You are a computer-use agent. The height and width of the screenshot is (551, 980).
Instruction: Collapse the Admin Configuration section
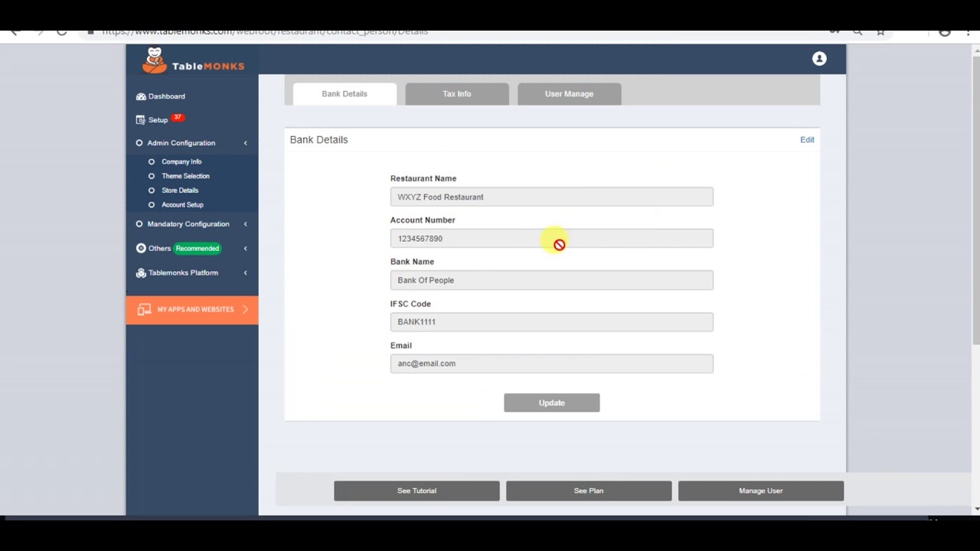[x=191, y=143]
